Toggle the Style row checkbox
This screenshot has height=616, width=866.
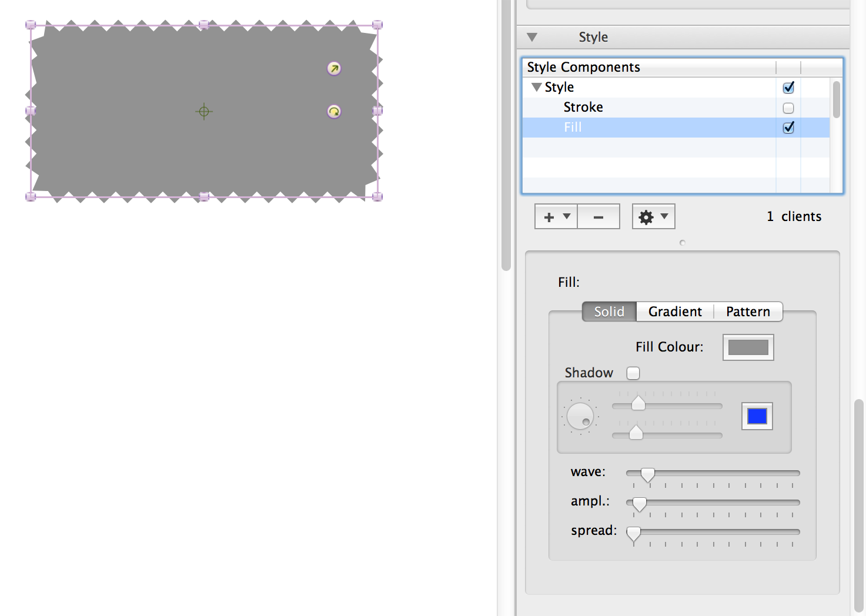tap(788, 88)
